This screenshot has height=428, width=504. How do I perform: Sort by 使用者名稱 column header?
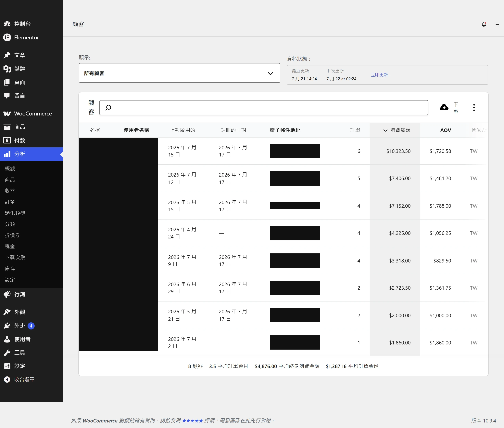(x=136, y=130)
